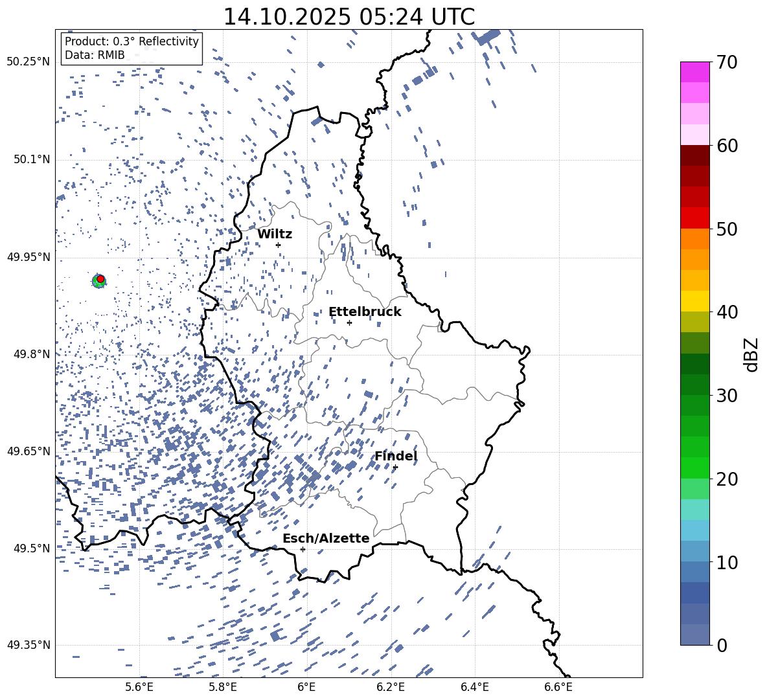
Task: Click the 5.6°E longitude tick label
Action: 139,688
